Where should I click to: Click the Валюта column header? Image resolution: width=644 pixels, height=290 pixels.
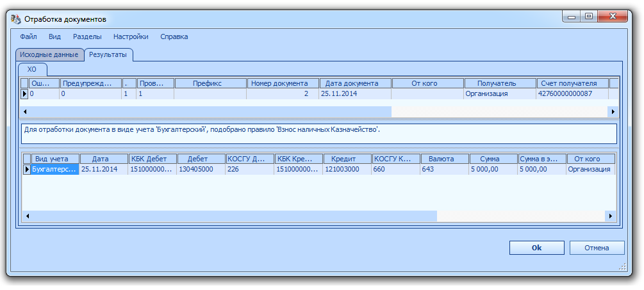click(x=445, y=159)
